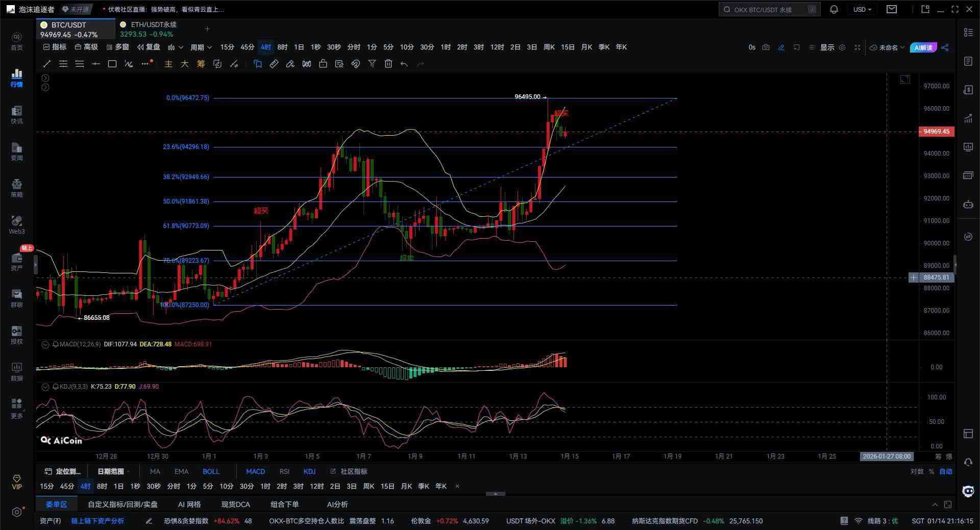
Task: Select the trend line drawing tool
Action: (47, 64)
